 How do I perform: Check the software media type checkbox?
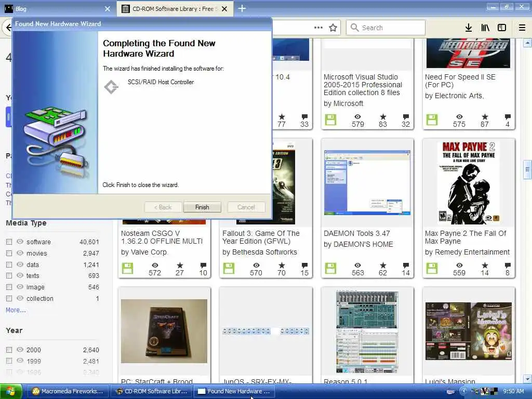pyautogui.click(x=9, y=242)
